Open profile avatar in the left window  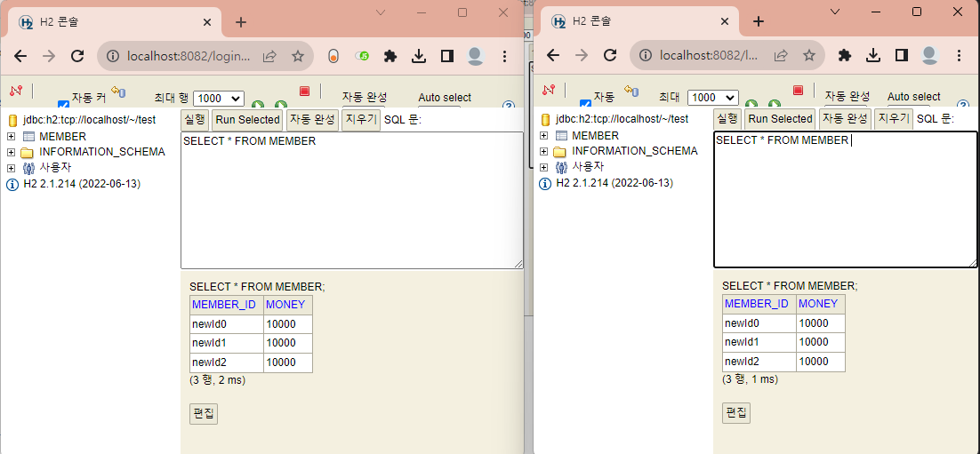[476, 56]
